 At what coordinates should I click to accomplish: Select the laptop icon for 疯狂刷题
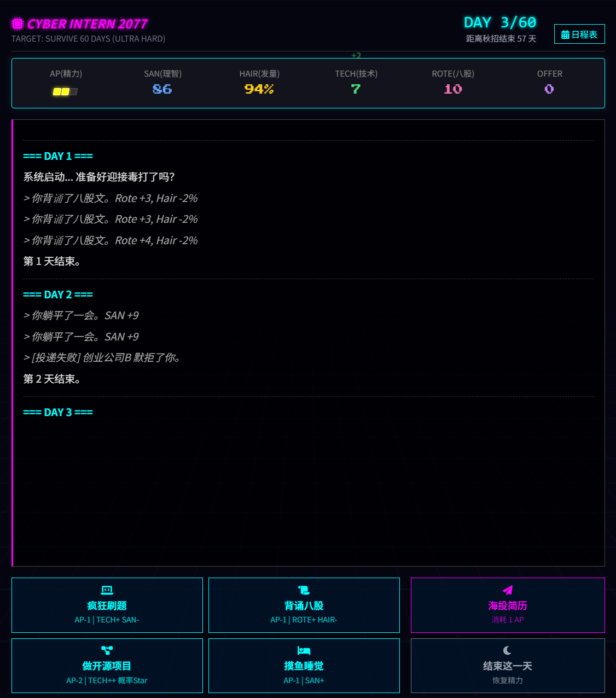click(x=107, y=590)
